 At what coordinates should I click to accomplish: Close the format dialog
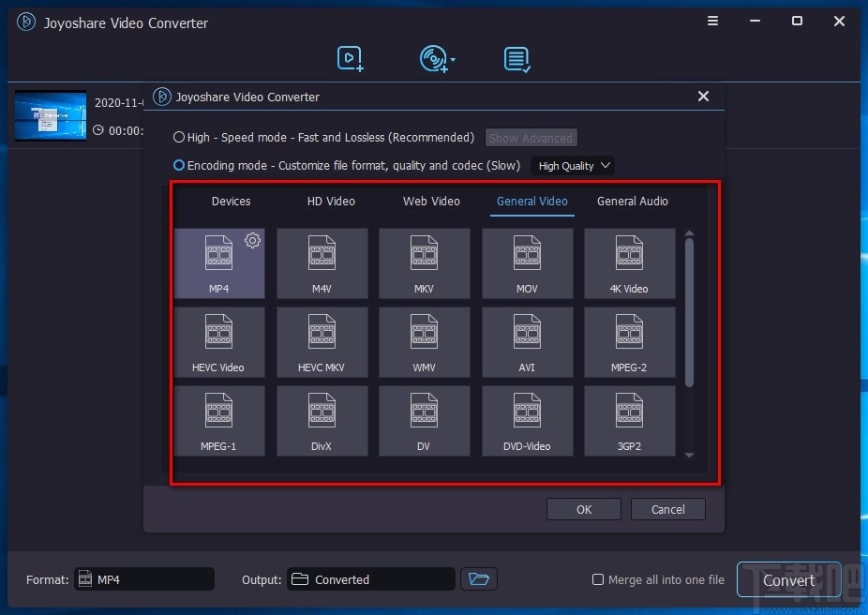click(x=704, y=97)
